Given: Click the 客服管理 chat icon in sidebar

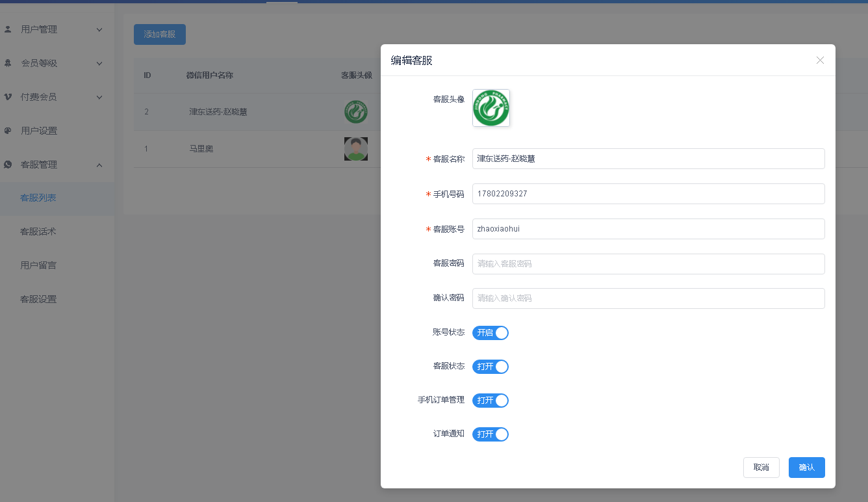Looking at the screenshot, I should coord(8,165).
